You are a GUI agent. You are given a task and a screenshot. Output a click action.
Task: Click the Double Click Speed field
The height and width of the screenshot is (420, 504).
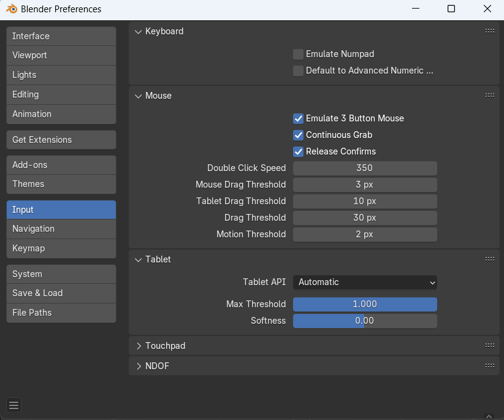tap(365, 168)
